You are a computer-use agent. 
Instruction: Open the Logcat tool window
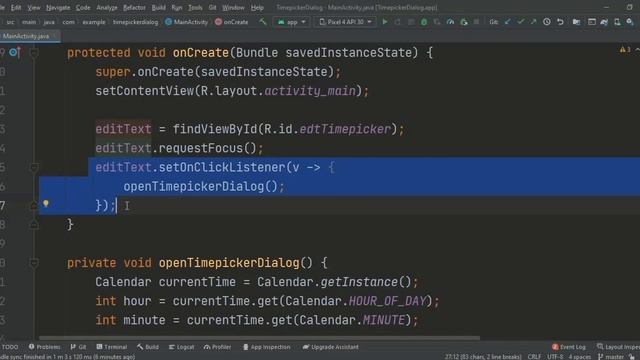tap(181, 347)
